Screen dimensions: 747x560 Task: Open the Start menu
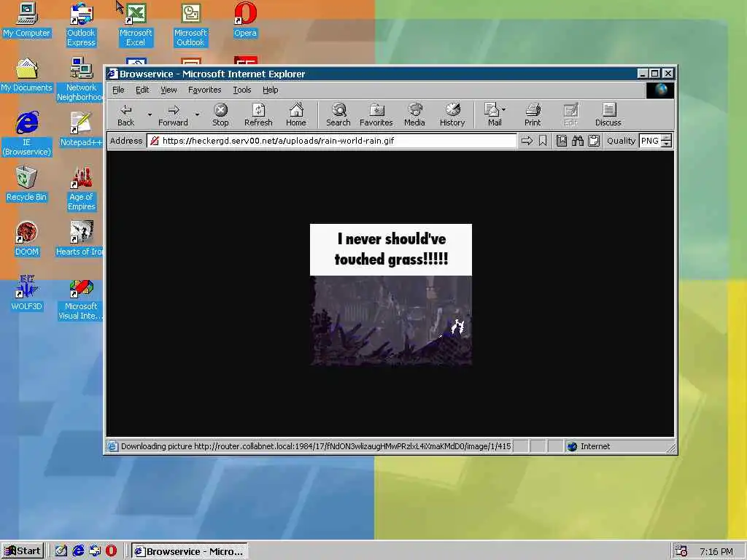pyautogui.click(x=23, y=551)
